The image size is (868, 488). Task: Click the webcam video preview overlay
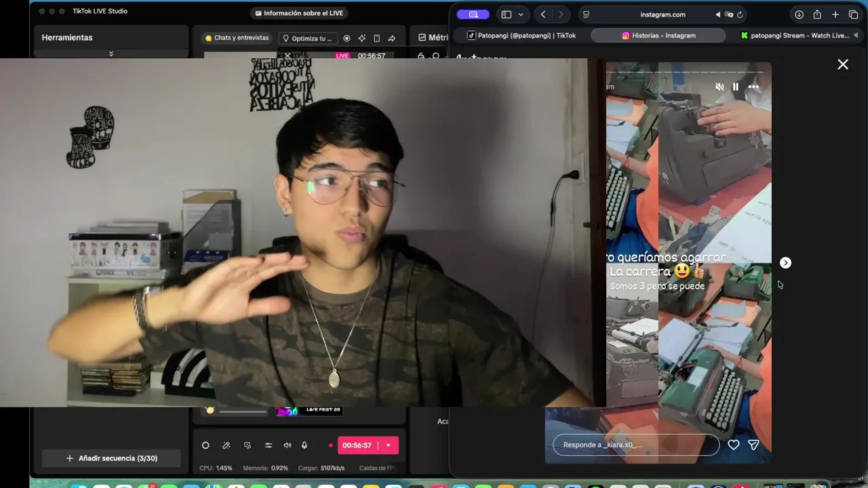click(x=302, y=232)
